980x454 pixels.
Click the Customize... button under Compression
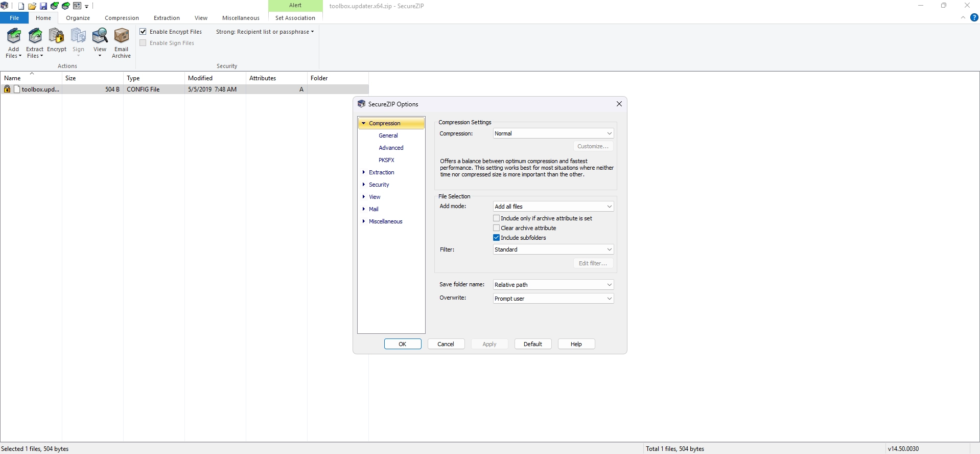(593, 146)
